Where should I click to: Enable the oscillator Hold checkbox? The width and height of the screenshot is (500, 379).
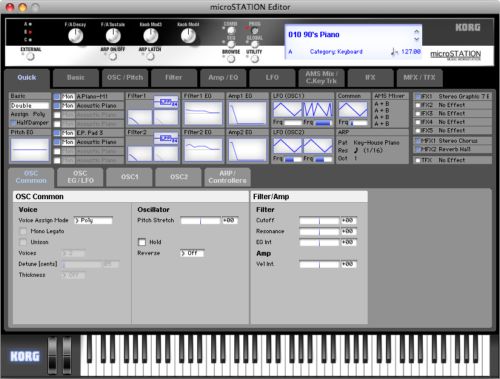[142, 242]
